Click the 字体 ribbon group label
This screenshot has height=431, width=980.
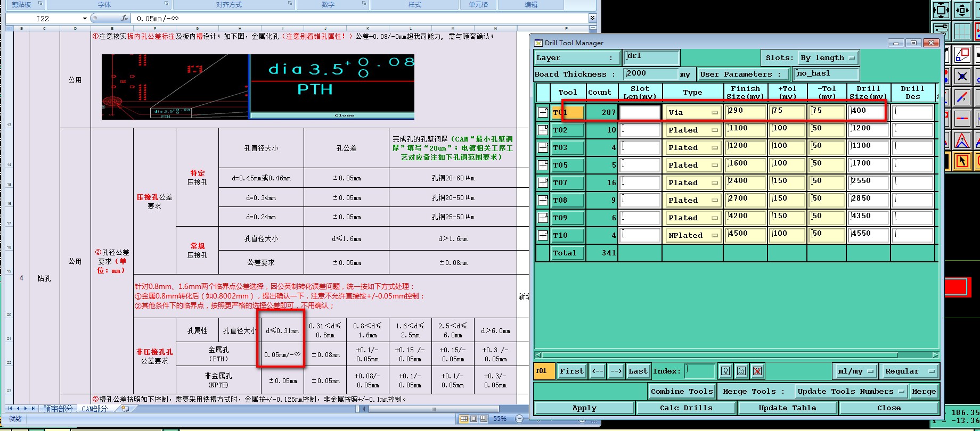click(x=104, y=5)
